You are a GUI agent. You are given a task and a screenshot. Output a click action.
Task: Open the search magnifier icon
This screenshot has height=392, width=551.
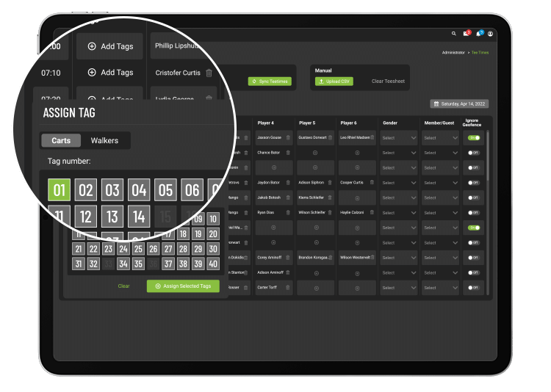tap(454, 34)
